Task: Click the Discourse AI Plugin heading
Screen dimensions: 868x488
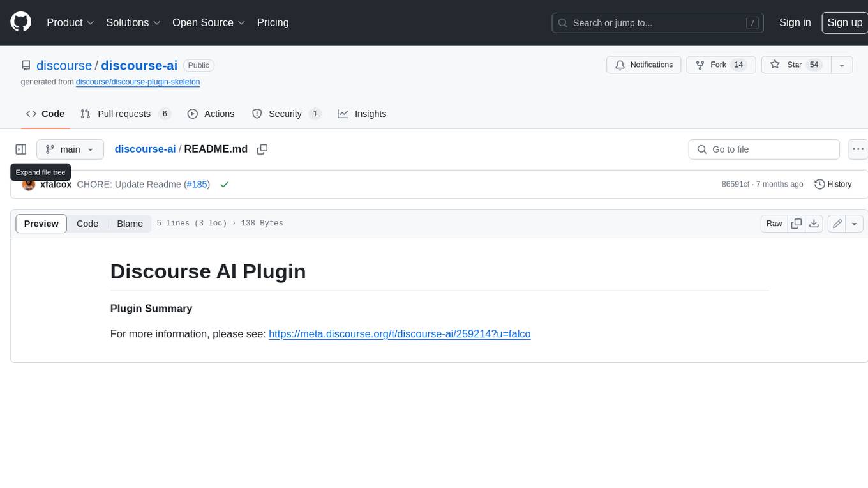Action: pyautogui.click(x=208, y=271)
